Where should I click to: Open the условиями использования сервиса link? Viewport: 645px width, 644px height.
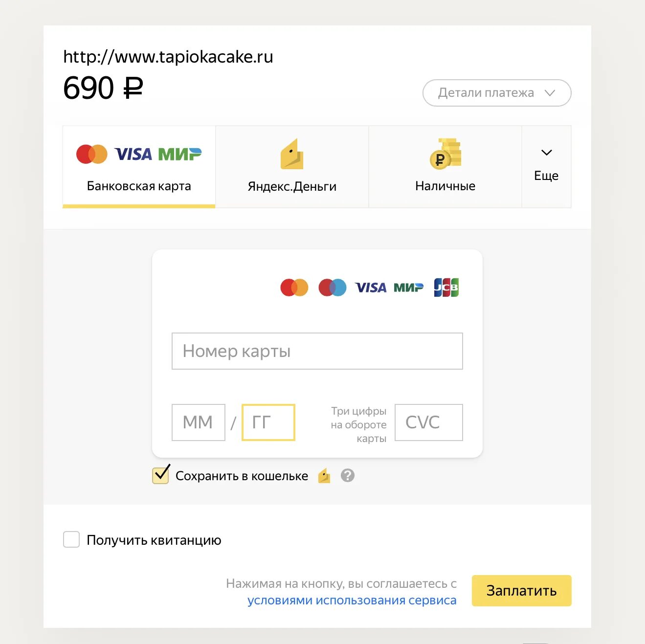[x=352, y=600]
